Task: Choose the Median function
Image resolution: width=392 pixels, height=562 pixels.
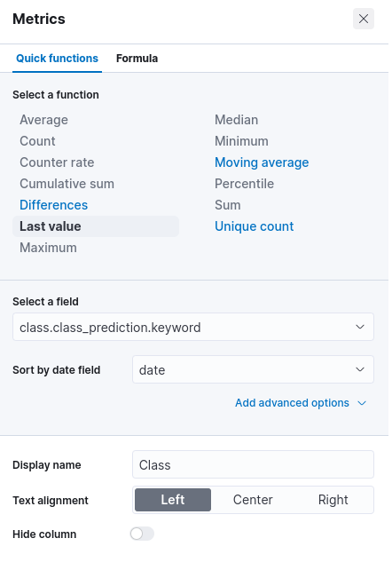Action: [236, 120]
